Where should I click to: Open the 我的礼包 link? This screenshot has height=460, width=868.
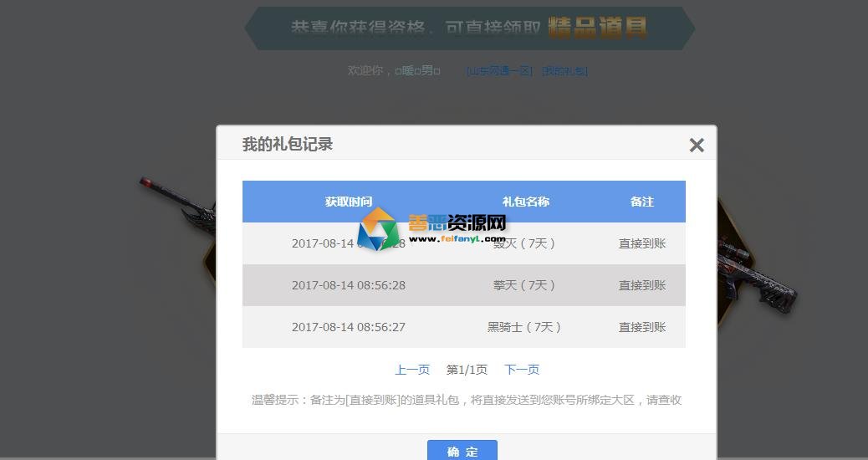click(564, 71)
